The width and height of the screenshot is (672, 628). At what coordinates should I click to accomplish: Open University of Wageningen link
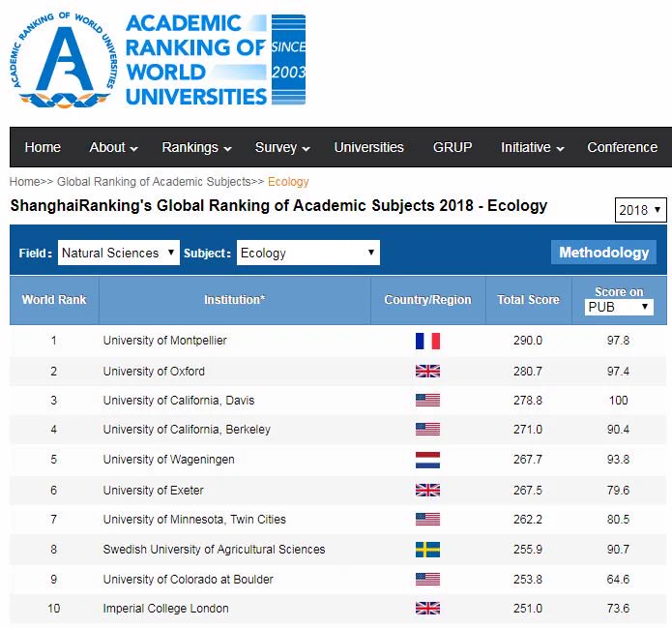169,460
